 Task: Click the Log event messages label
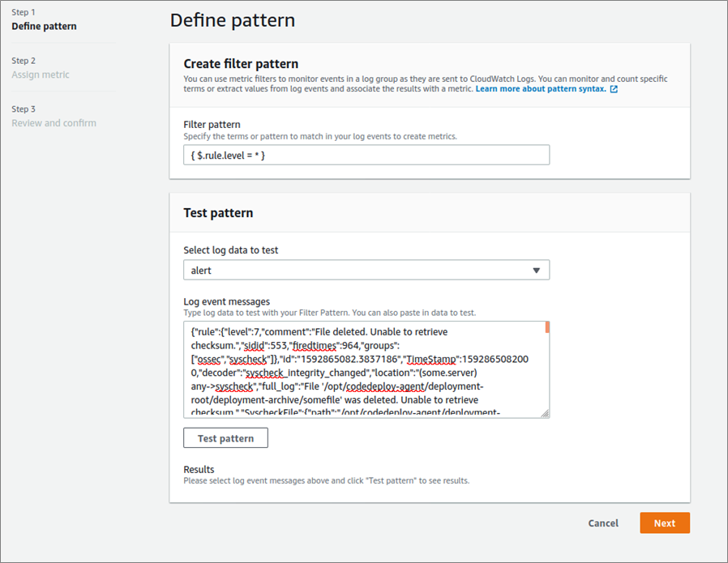[226, 302]
